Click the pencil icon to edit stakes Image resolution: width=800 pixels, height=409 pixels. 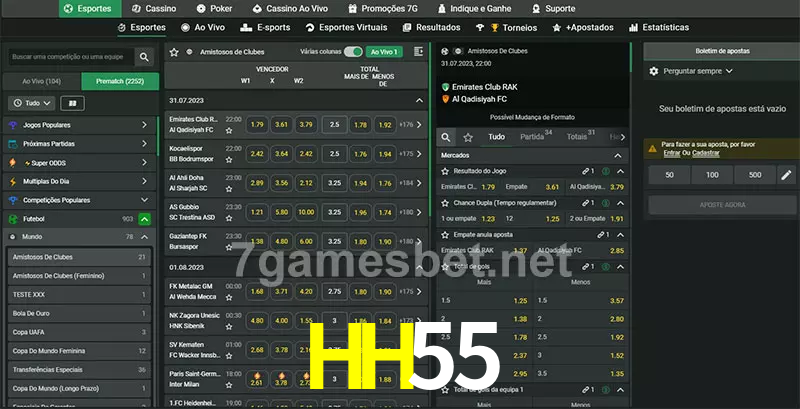point(786,175)
